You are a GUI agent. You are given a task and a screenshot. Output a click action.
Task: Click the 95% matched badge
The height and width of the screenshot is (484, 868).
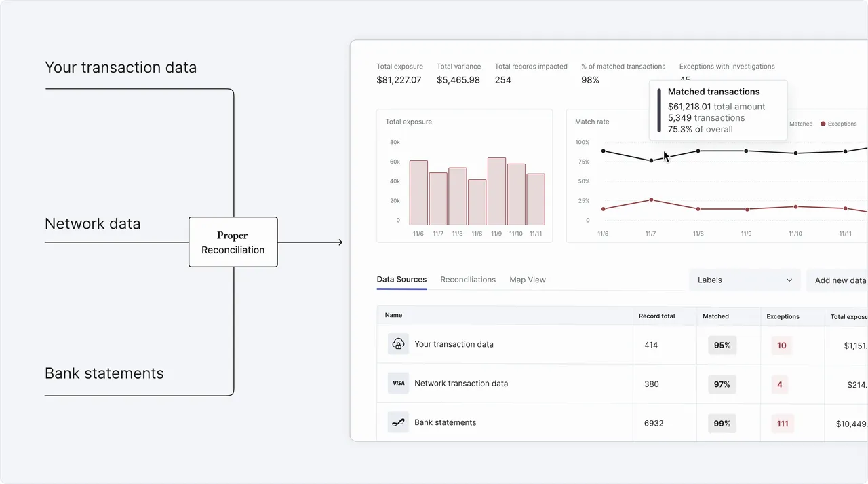[x=722, y=345]
